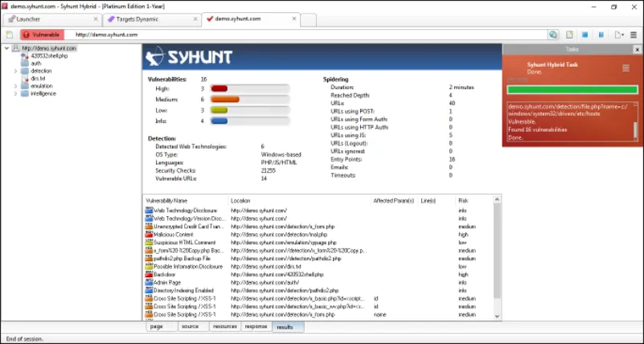Switch to the results bottom tab
The image size is (644, 344).
288,327
